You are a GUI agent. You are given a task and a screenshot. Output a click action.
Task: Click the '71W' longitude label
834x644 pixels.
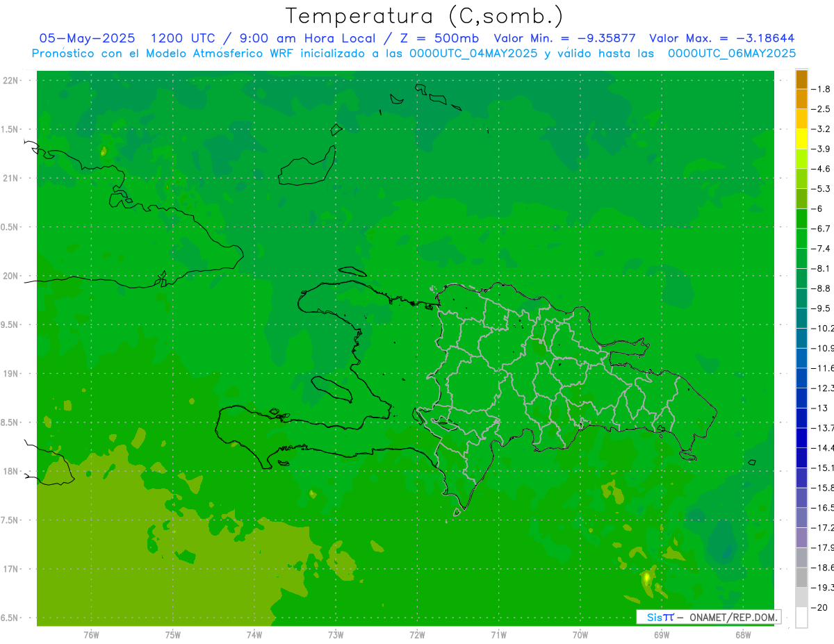[498, 636]
